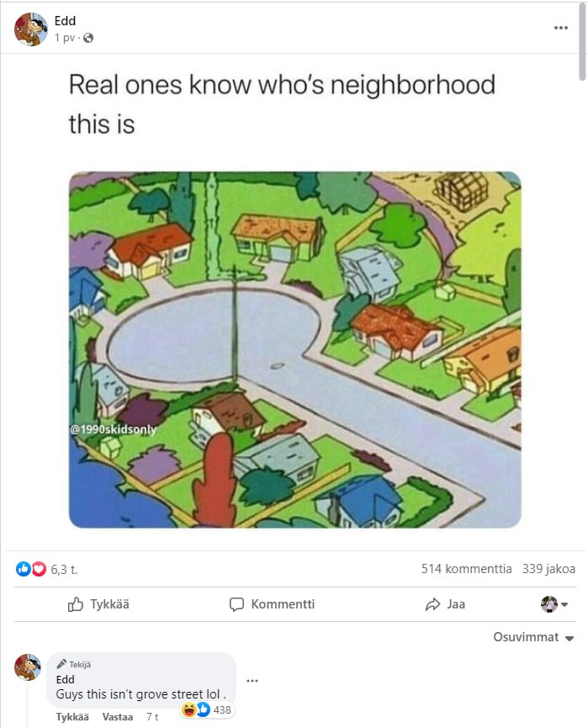588x728 pixels.
Task: Expand the Osuvimmat comment sorting dropdown
Action: (533, 637)
